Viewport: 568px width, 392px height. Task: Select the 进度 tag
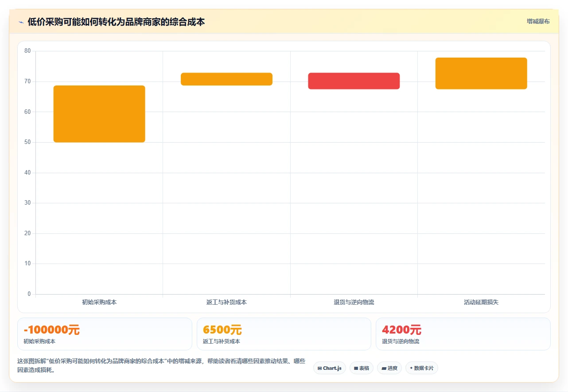pyautogui.click(x=389, y=368)
